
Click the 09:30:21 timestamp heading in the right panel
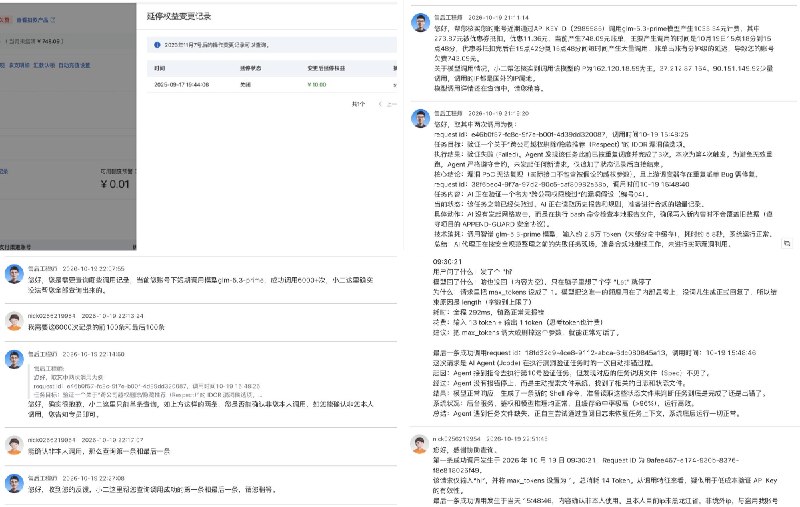[447, 262]
